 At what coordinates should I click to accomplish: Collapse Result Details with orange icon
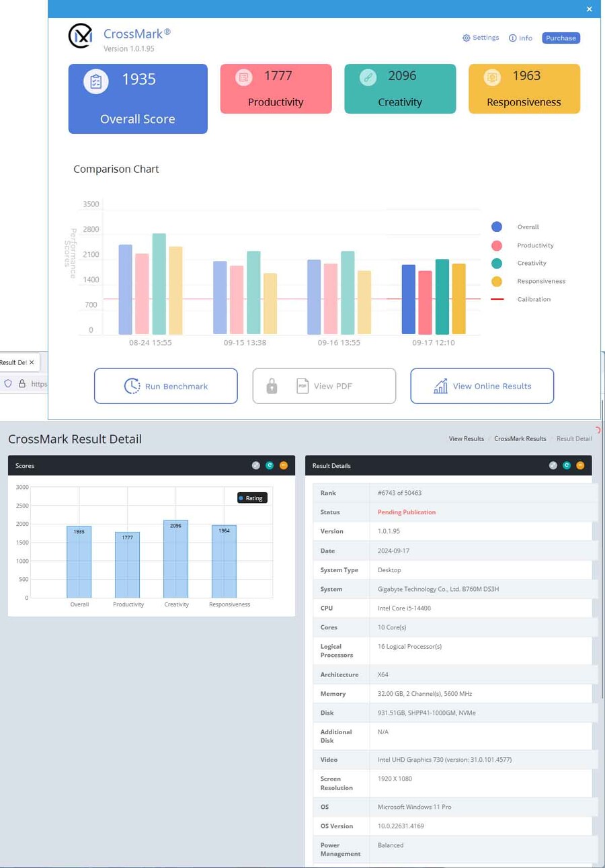click(x=580, y=465)
